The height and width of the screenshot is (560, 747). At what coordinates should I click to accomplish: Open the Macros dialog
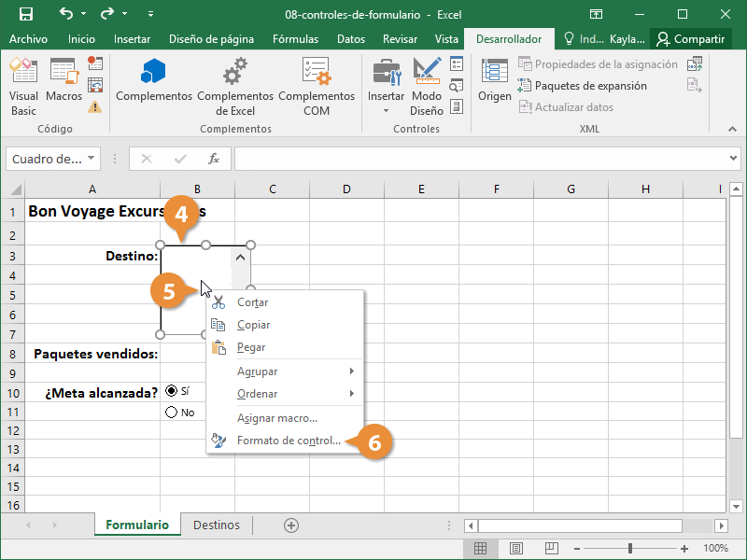click(x=63, y=79)
